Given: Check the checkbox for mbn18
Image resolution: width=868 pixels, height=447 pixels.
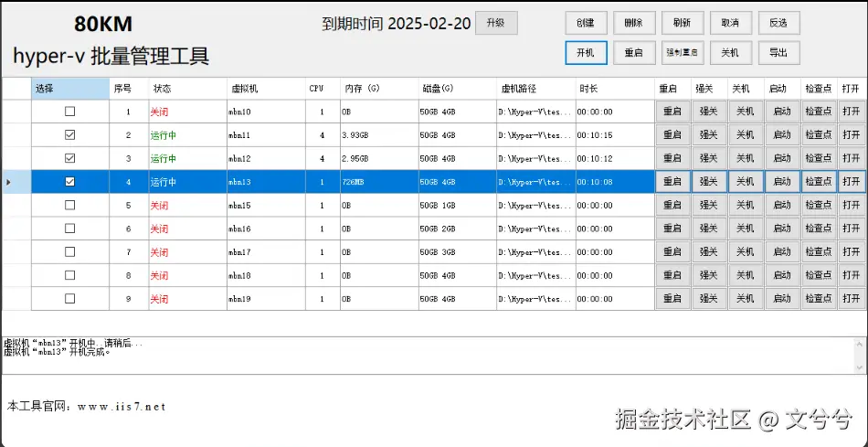Looking at the screenshot, I should [x=69, y=275].
